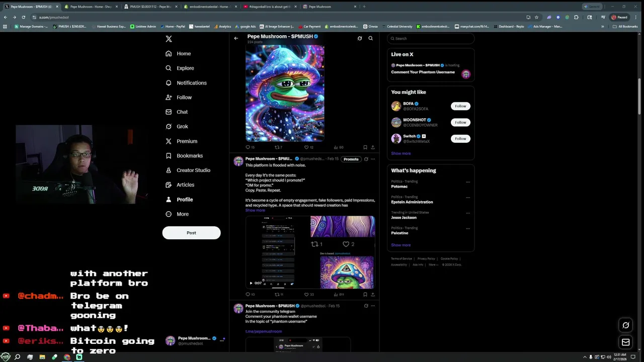
Task: Open options for the Potomac trend
Action: (x=468, y=182)
